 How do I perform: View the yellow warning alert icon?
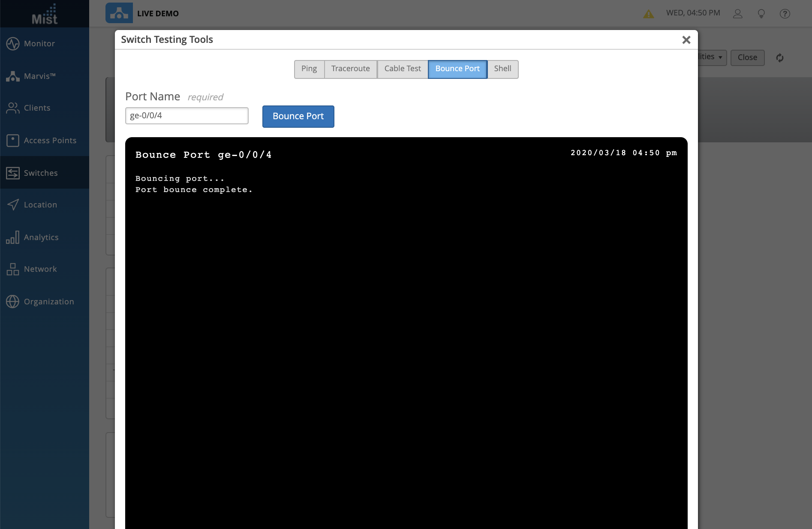click(x=649, y=14)
